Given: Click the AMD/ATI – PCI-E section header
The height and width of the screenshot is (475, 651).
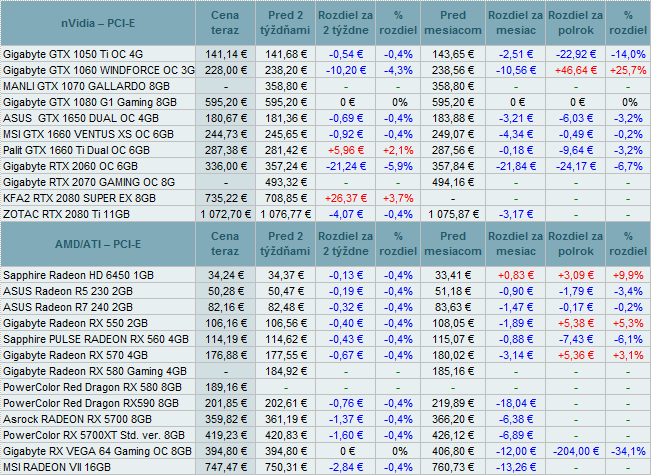Looking at the screenshot, I should pyautogui.click(x=98, y=244).
